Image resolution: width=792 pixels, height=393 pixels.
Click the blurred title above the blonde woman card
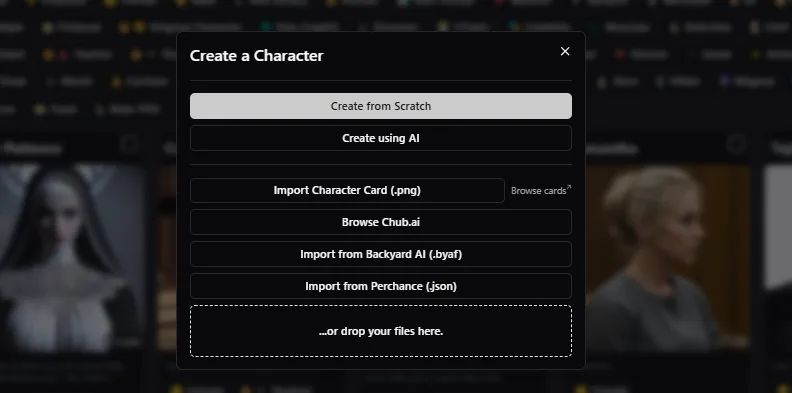611,149
